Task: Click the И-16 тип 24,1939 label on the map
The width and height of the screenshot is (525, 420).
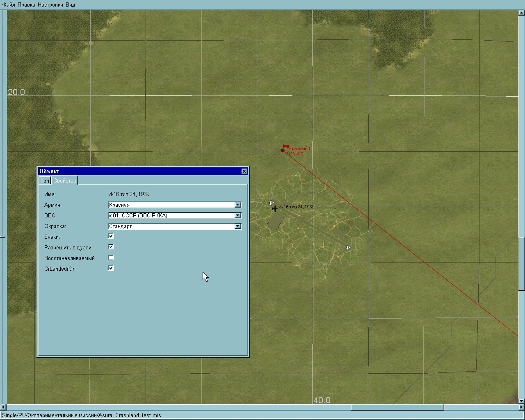Action: point(297,207)
